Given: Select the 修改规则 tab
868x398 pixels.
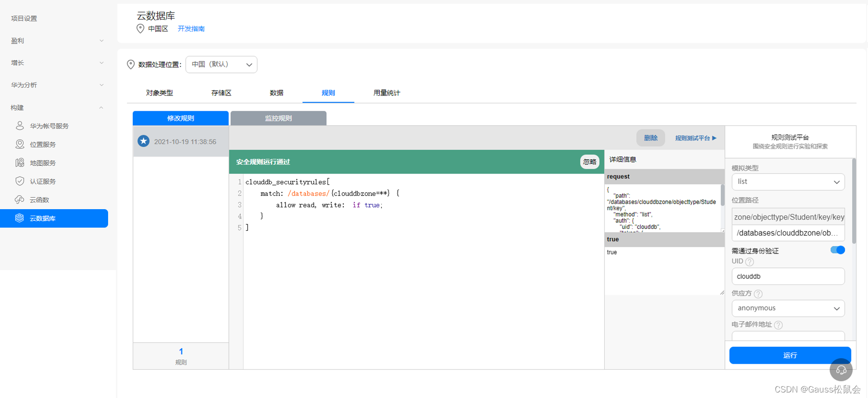Looking at the screenshot, I should coord(181,118).
